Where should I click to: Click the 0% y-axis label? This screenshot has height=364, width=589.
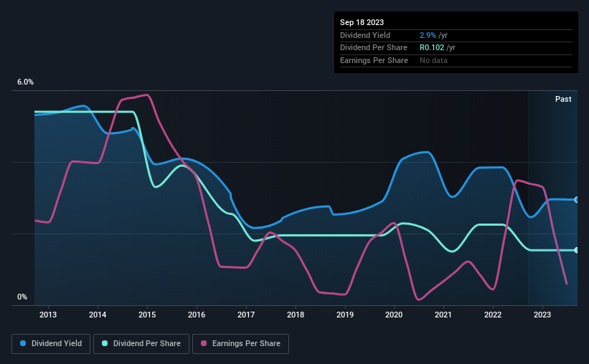coord(22,297)
